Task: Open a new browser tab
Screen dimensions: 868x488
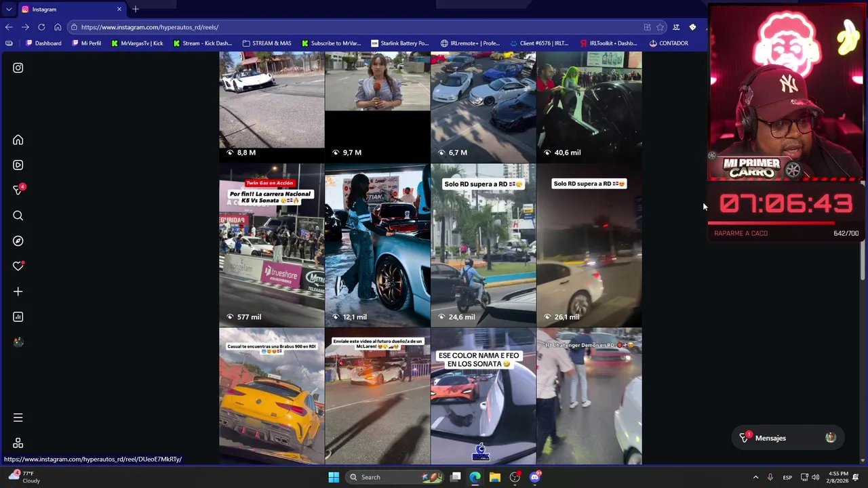Action: click(x=136, y=9)
